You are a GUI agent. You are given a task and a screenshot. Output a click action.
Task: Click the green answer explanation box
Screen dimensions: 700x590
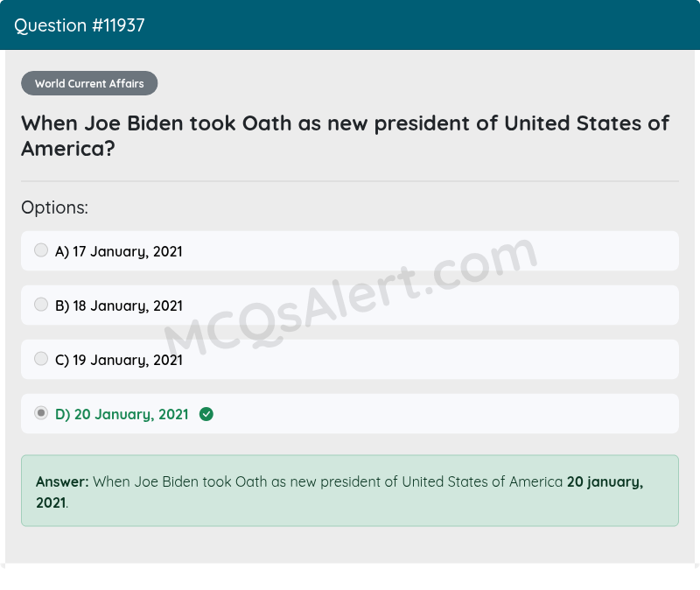350,490
